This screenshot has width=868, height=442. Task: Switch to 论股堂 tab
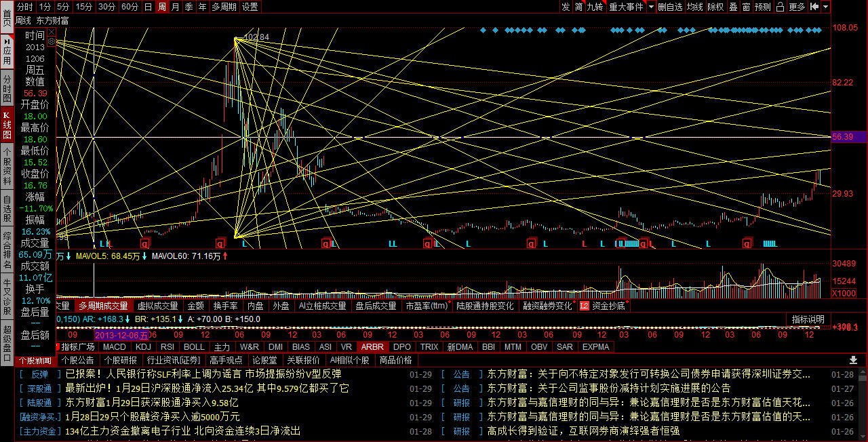264,360
